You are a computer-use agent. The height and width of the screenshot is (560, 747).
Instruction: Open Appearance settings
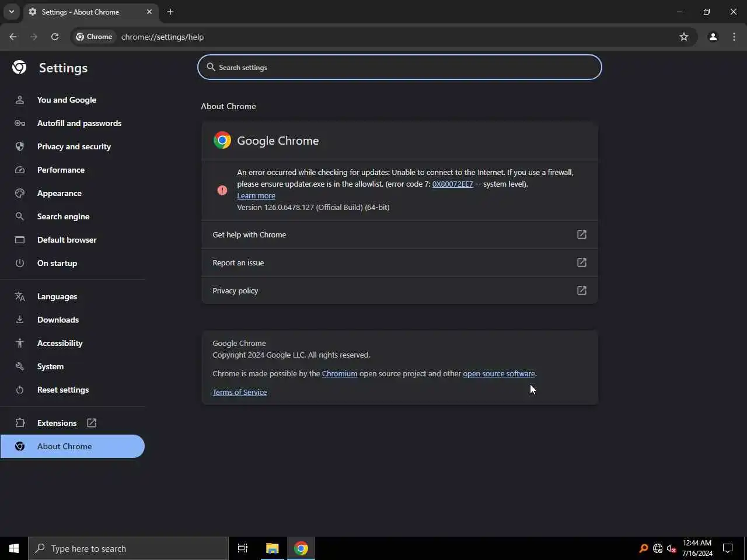[x=72, y=193]
